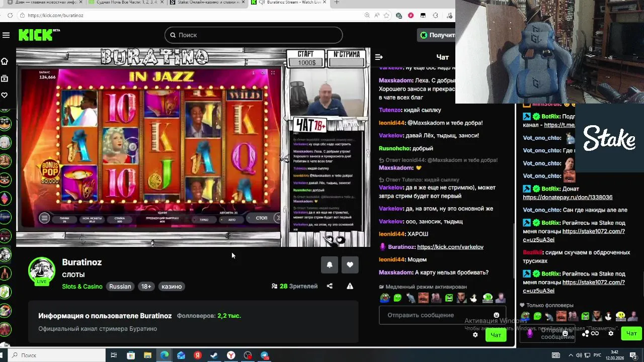Add this page to browser favorites
This screenshot has width=644, height=362.
tap(387, 16)
